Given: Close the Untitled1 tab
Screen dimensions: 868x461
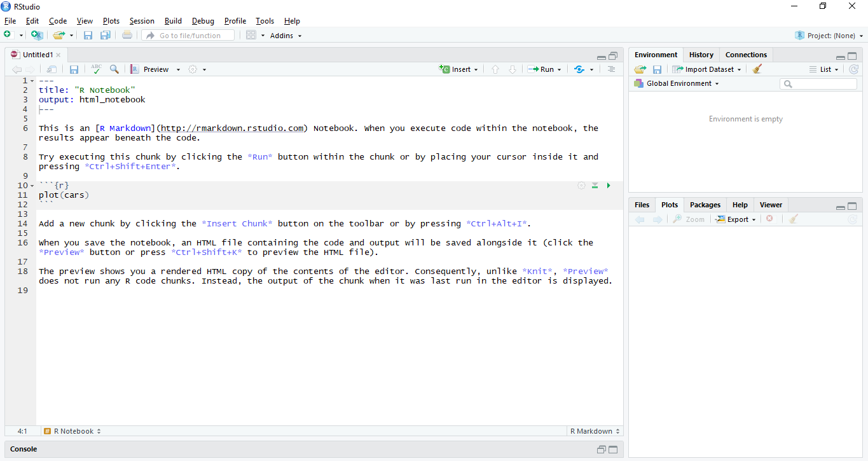Looking at the screenshot, I should pyautogui.click(x=59, y=55).
